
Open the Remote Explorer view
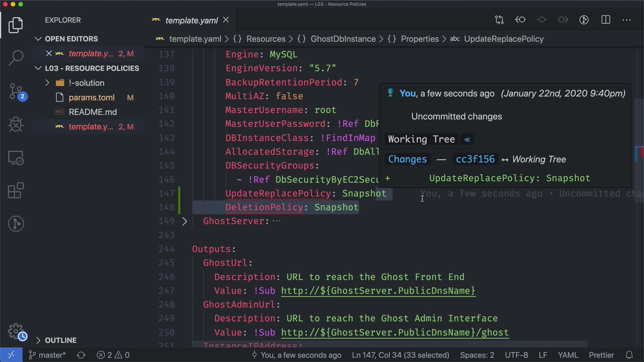pyautogui.click(x=16, y=158)
